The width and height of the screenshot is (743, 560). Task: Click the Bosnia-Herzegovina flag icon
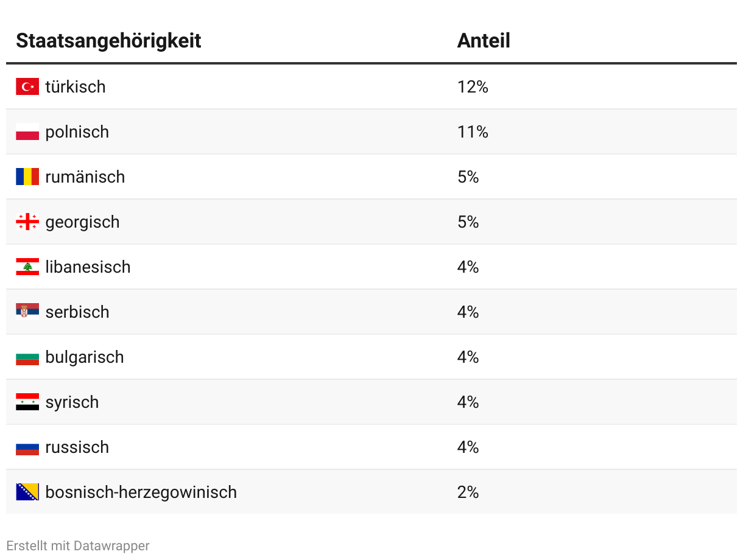27,492
